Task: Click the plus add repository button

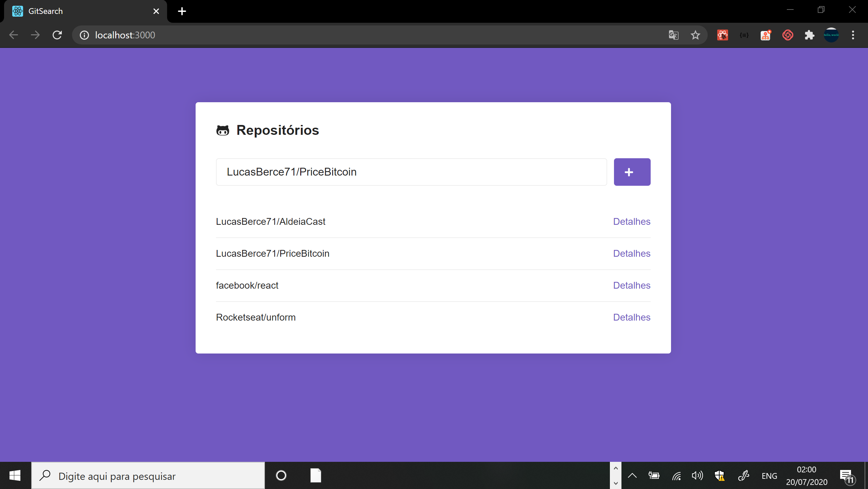Action: (632, 172)
